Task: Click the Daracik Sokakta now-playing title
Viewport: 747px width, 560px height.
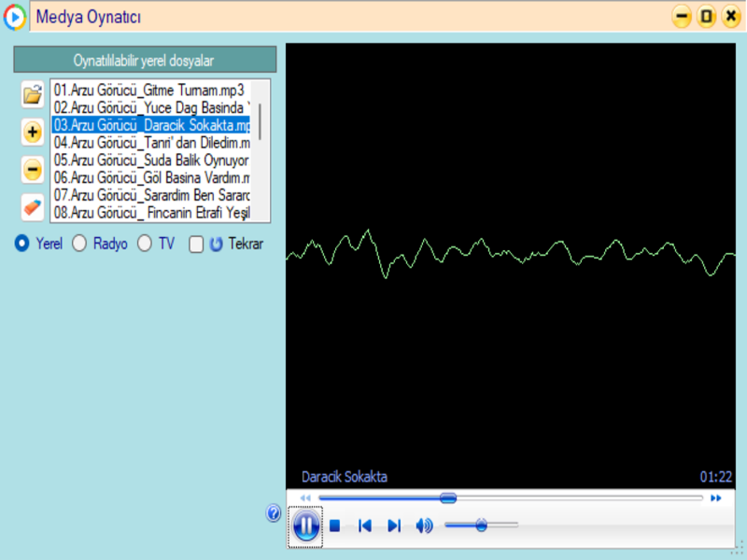Action: coord(344,477)
